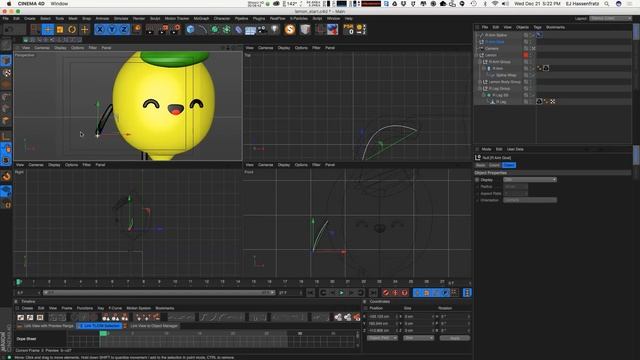The width and height of the screenshot is (640, 360).
Task: Collapse the R Leg Group tree
Action: point(480,88)
